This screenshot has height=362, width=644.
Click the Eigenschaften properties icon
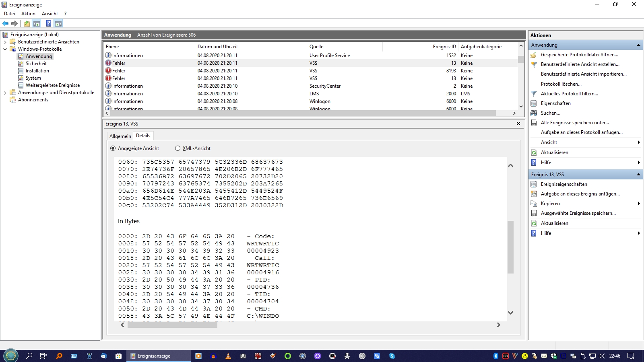click(x=534, y=103)
